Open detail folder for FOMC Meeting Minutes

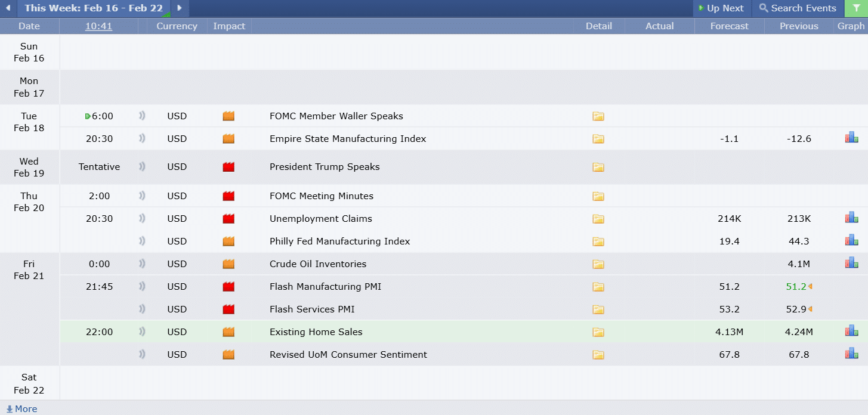tap(598, 196)
